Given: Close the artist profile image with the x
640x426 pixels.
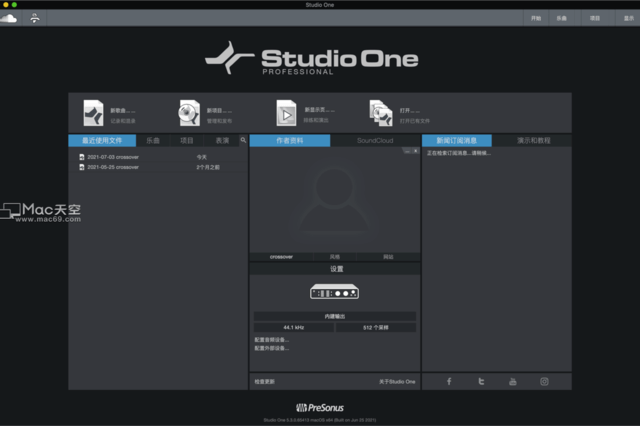Looking at the screenshot, I should [x=415, y=151].
